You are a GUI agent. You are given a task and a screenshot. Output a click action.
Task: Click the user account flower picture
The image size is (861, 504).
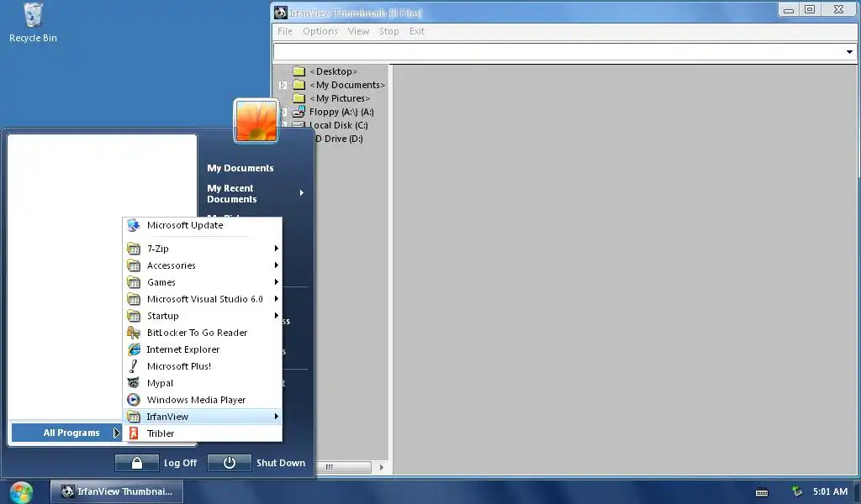[256, 121]
